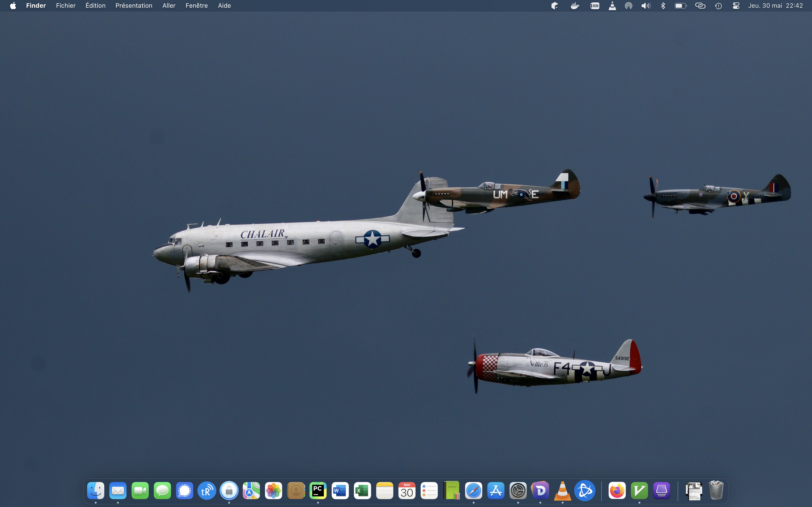Open the Photos app in dock
Viewport: 812px width, 507px height.
coord(274,491)
